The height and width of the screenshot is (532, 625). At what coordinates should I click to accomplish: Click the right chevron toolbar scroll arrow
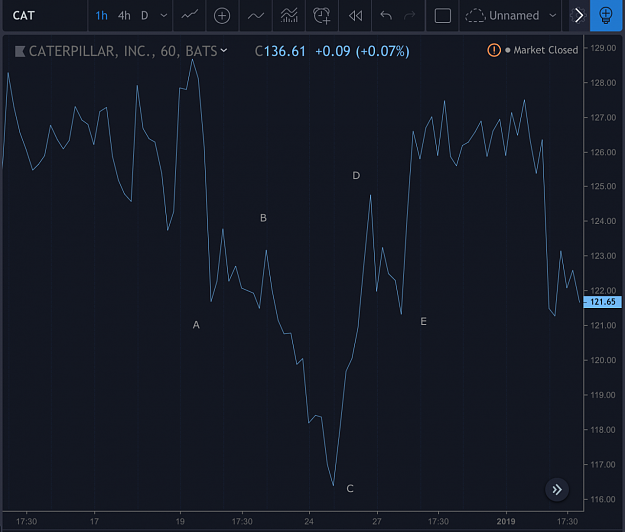(x=579, y=16)
